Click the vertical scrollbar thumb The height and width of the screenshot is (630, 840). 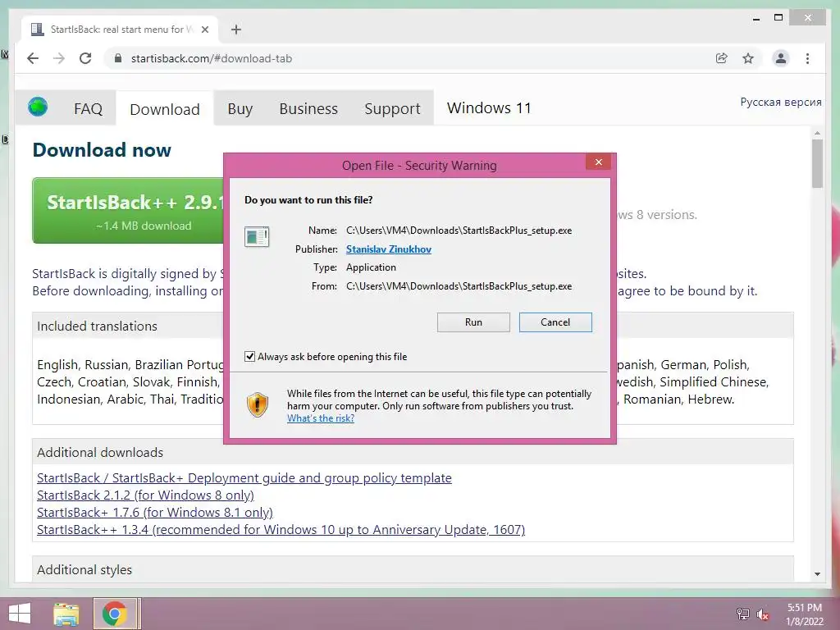817,163
